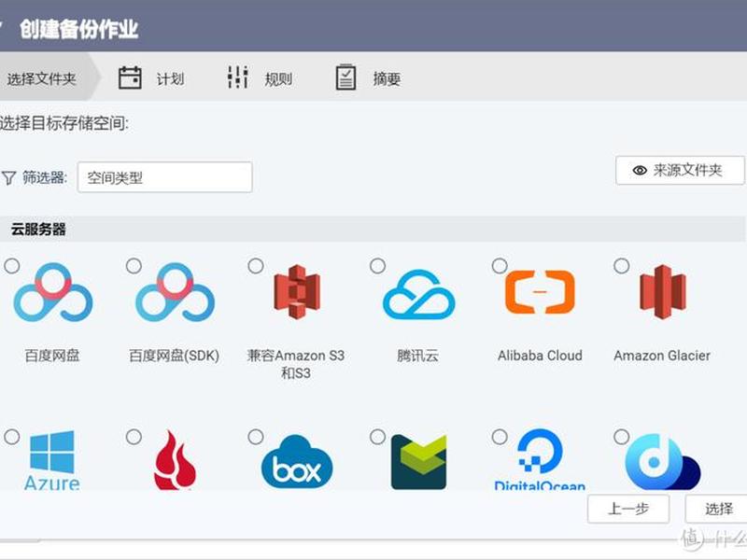Click the Amazon Glacier label text
This screenshot has width=747, height=560.
click(662, 356)
